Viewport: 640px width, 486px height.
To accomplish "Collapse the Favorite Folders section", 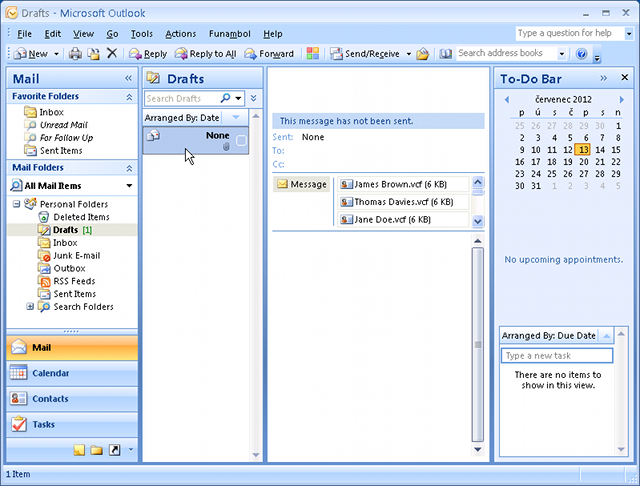I will coord(128,97).
